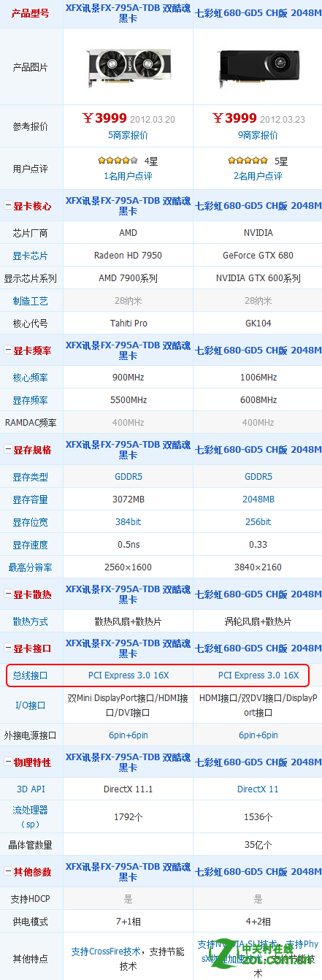Collapse the 显卡散热 section minus icon

(8, 594)
